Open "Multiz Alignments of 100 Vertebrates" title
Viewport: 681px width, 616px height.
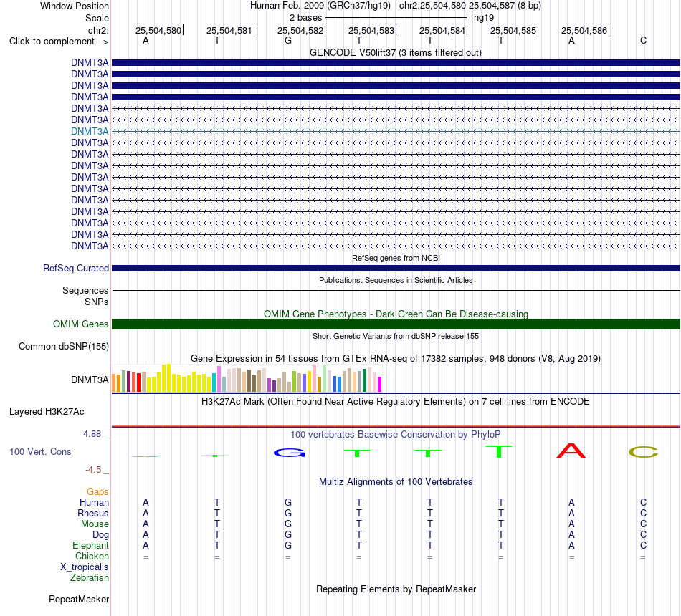(396, 481)
